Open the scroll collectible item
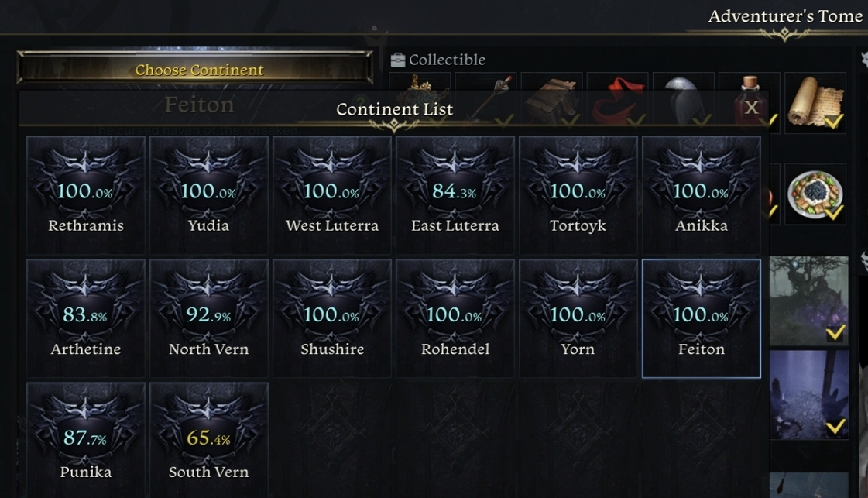The height and width of the screenshot is (498, 868). pyautogui.click(x=815, y=102)
